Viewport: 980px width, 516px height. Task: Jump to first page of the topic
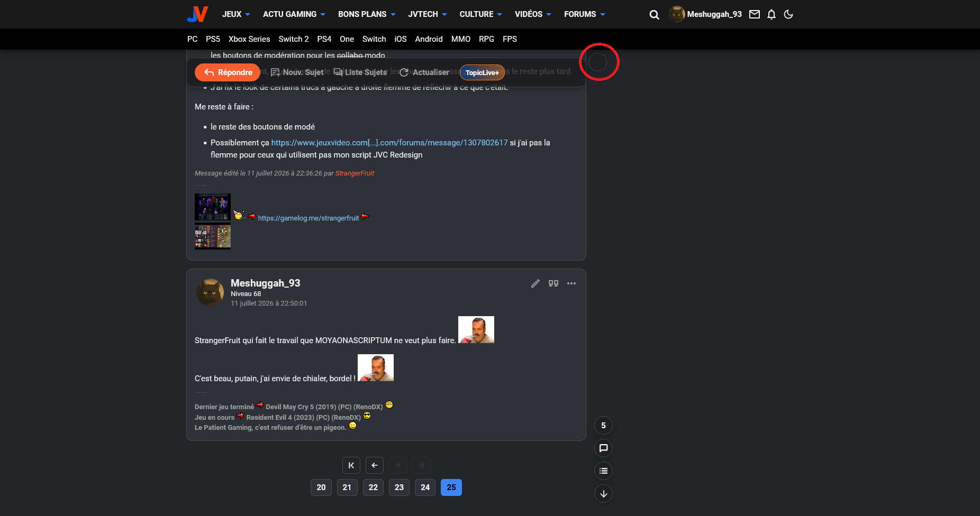[351, 465]
